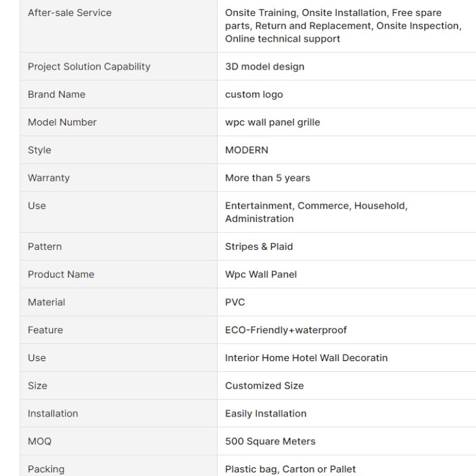Click the wpc wall panel grille text

tap(273, 122)
